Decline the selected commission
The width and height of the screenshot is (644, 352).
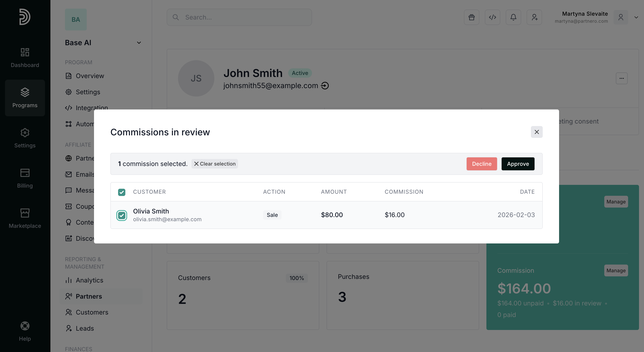[481, 164]
